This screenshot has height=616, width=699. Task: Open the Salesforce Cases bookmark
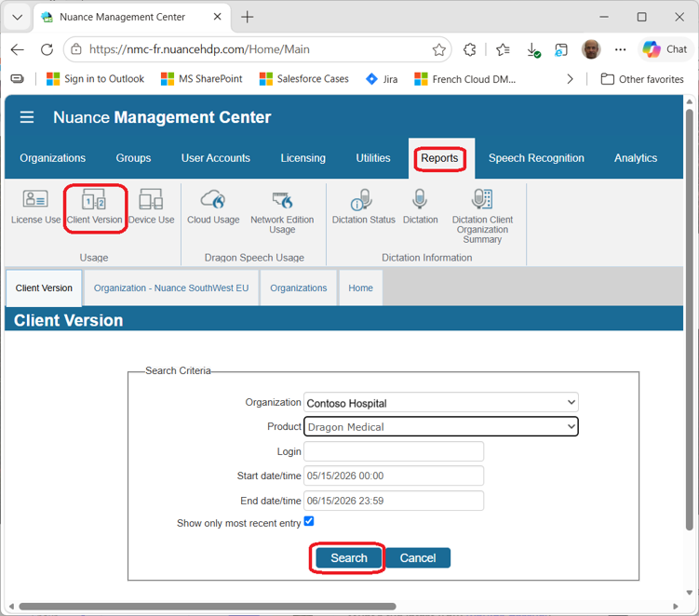[304, 79]
